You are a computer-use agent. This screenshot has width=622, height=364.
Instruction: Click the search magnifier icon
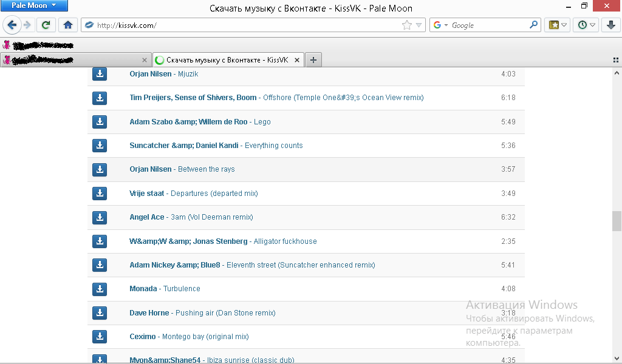coord(533,25)
